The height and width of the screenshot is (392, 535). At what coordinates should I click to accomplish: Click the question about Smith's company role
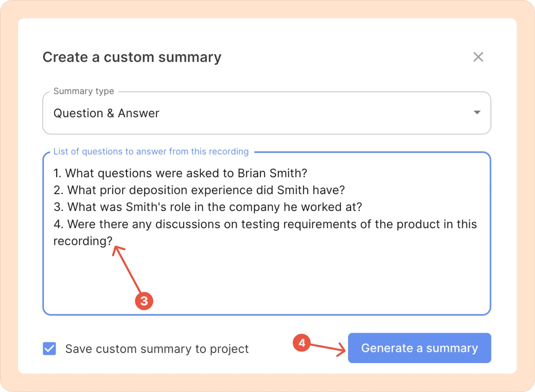click(208, 207)
